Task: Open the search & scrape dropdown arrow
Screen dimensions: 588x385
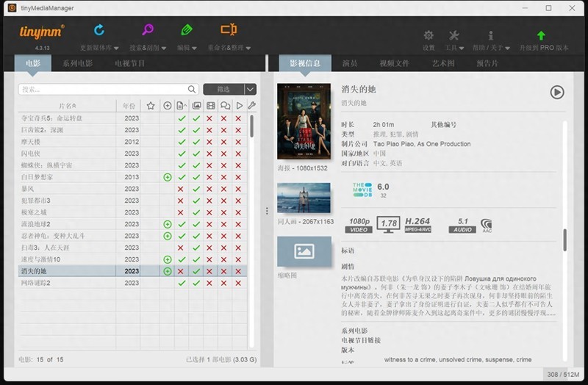Action: 164,48
